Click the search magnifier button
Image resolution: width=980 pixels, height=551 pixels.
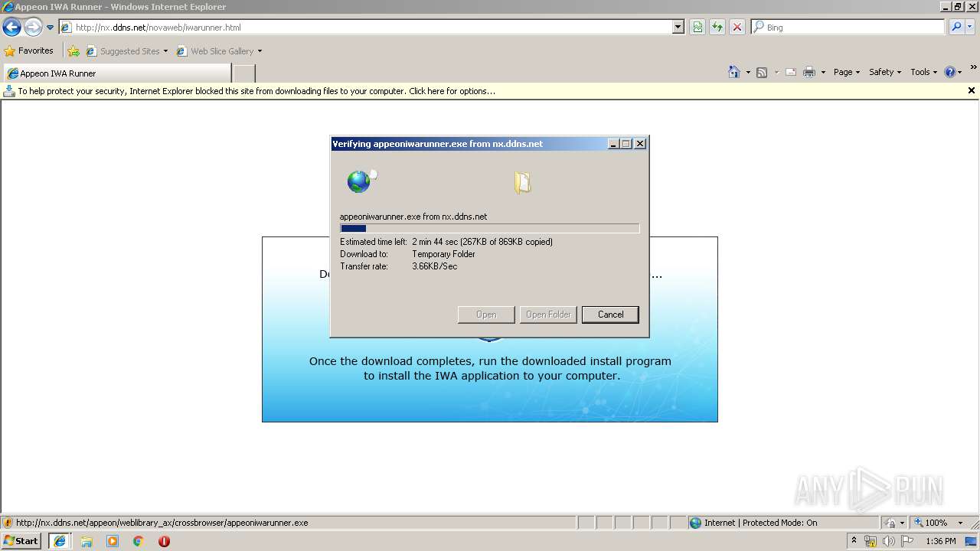click(956, 28)
